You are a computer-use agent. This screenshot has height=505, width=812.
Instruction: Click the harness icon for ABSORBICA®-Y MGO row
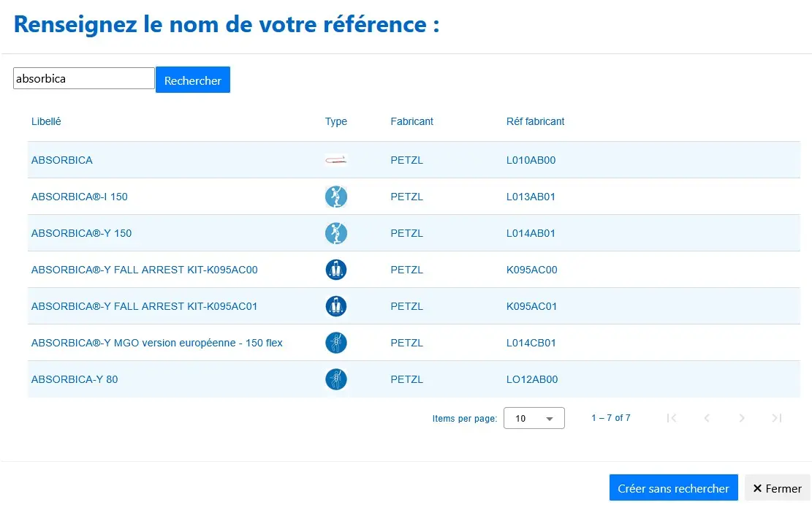(335, 343)
